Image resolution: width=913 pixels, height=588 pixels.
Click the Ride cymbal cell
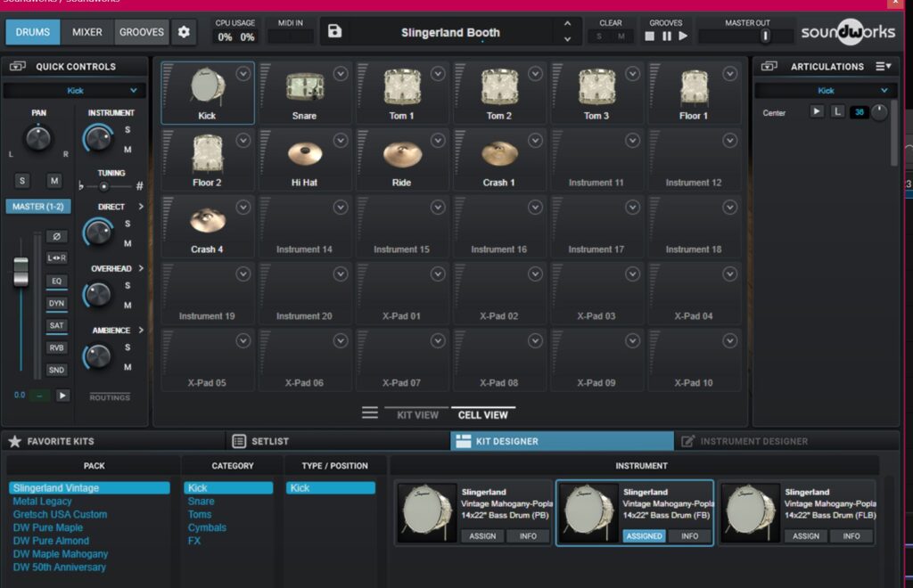pos(402,159)
